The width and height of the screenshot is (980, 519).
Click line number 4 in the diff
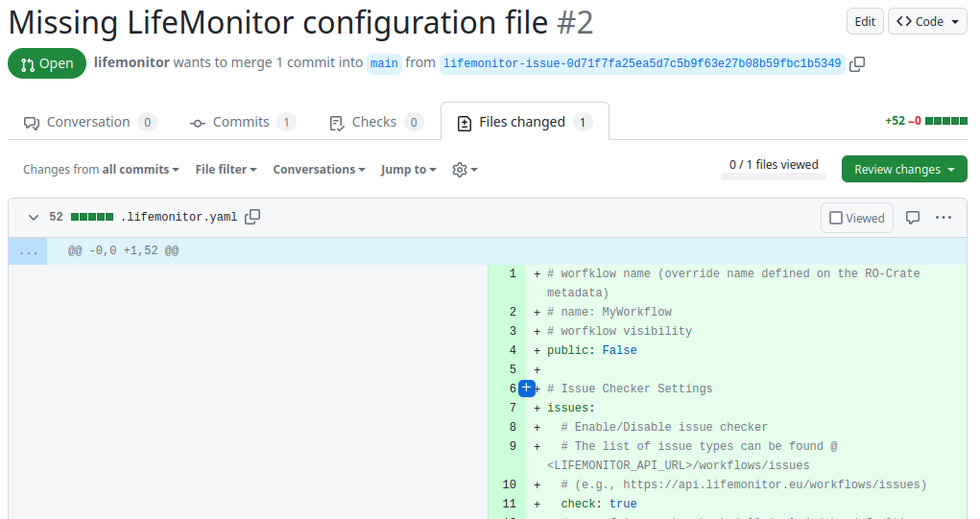(513, 350)
